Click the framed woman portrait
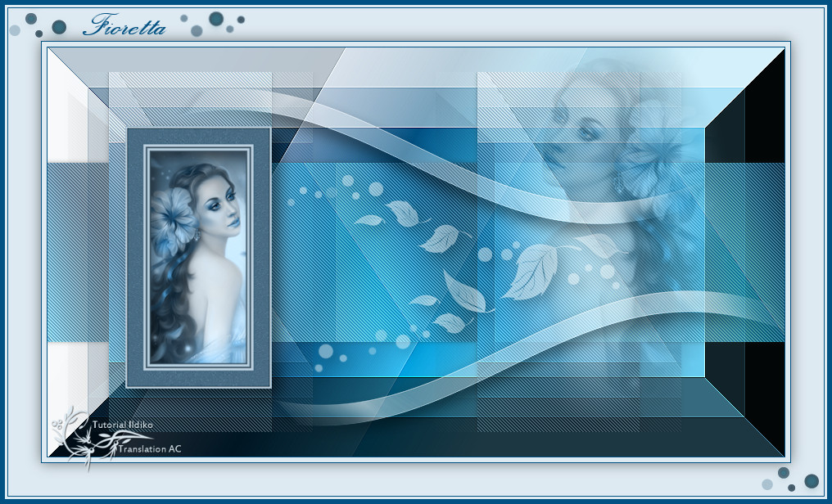This screenshot has width=832, height=504. click(198, 258)
